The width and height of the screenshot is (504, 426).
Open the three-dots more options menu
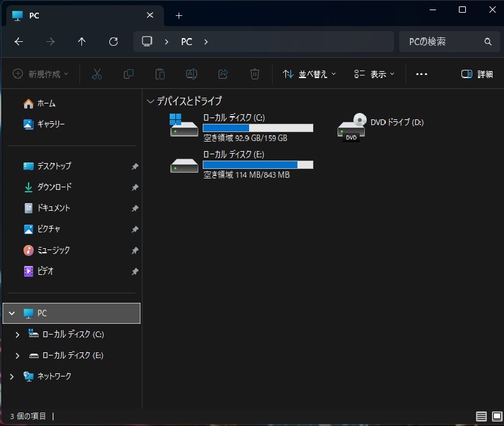point(421,74)
